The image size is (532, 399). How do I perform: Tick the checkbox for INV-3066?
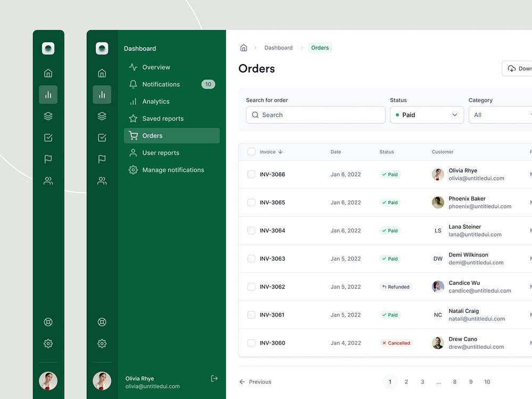tap(252, 174)
